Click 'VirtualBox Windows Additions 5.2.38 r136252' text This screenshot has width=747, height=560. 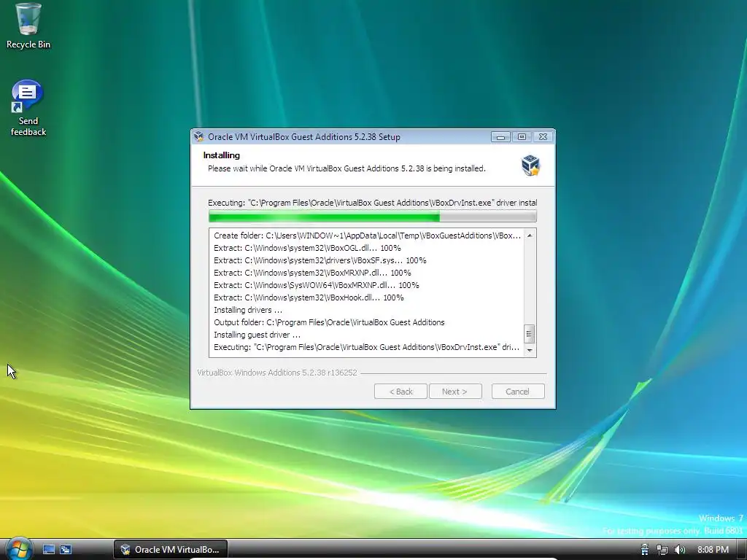click(277, 373)
